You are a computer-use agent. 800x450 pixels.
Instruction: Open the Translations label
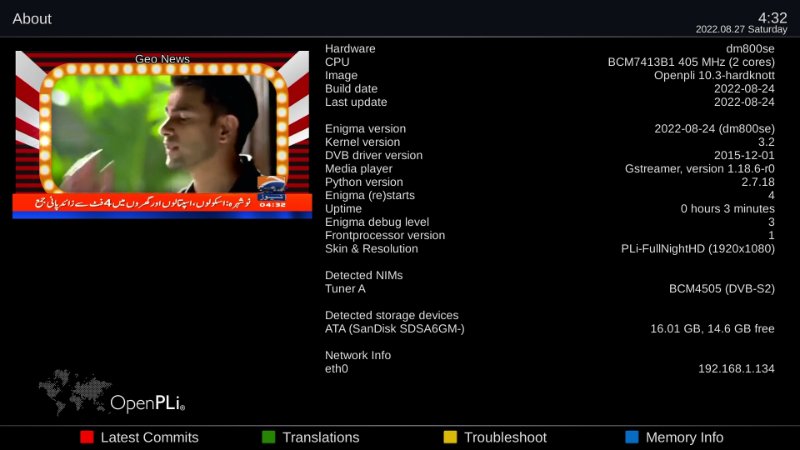tap(320, 437)
